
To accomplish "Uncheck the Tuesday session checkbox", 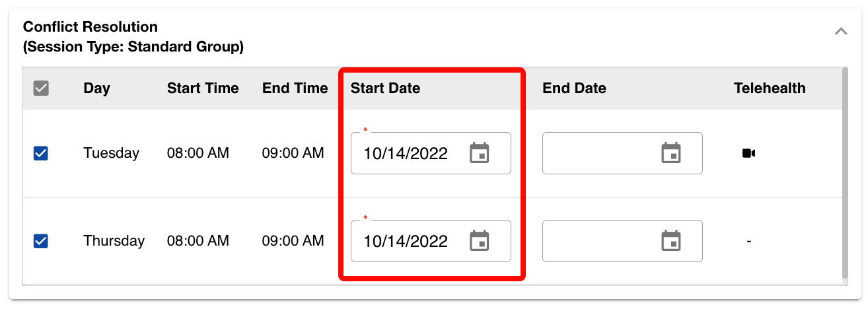I will pyautogui.click(x=41, y=153).
